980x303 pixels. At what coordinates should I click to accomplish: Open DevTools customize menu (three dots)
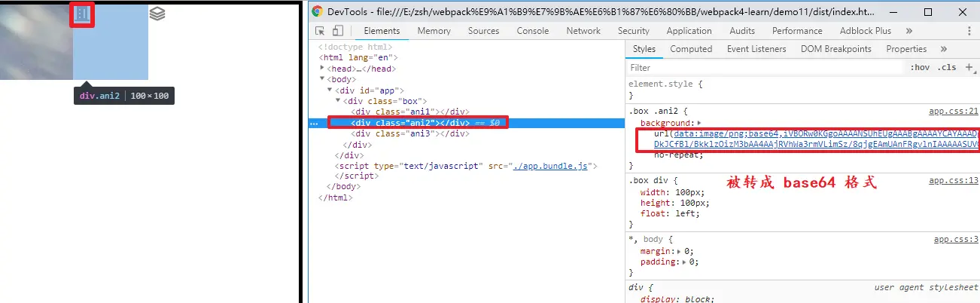(969, 31)
